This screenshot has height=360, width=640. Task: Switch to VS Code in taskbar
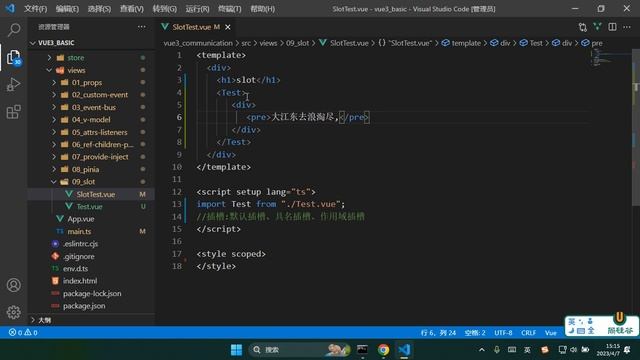coord(404,350)
